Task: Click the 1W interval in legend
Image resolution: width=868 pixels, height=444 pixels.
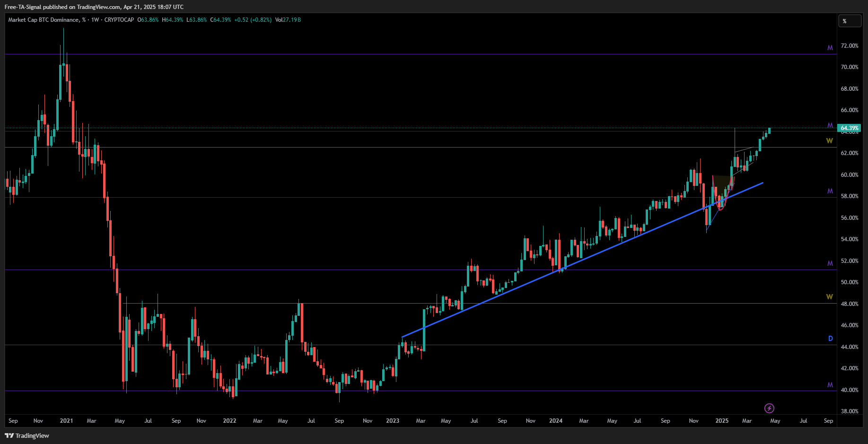Action: pyautogui.click(x=95, y=20)
